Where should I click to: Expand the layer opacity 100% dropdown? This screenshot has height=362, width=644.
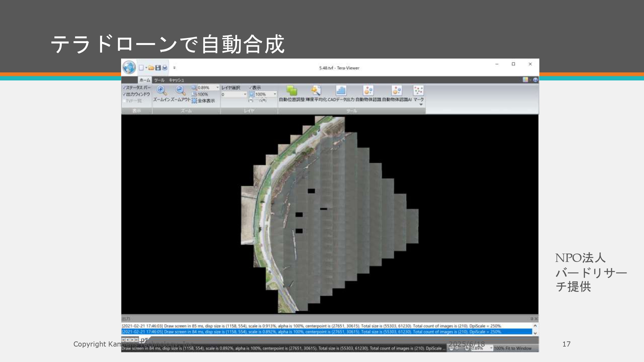coord(275,94)
